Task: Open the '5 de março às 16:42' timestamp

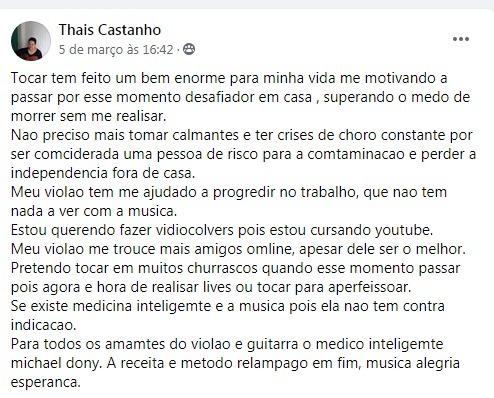Action: 116,50
